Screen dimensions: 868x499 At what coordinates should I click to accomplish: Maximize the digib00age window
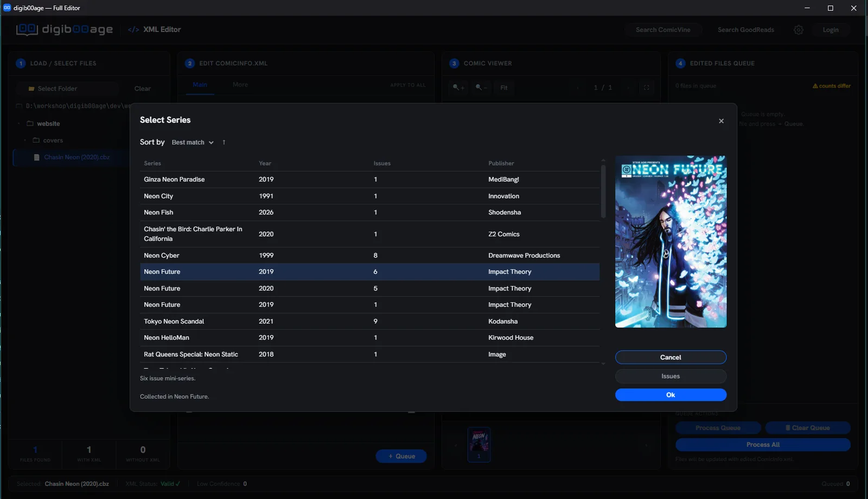pos(830,8)
